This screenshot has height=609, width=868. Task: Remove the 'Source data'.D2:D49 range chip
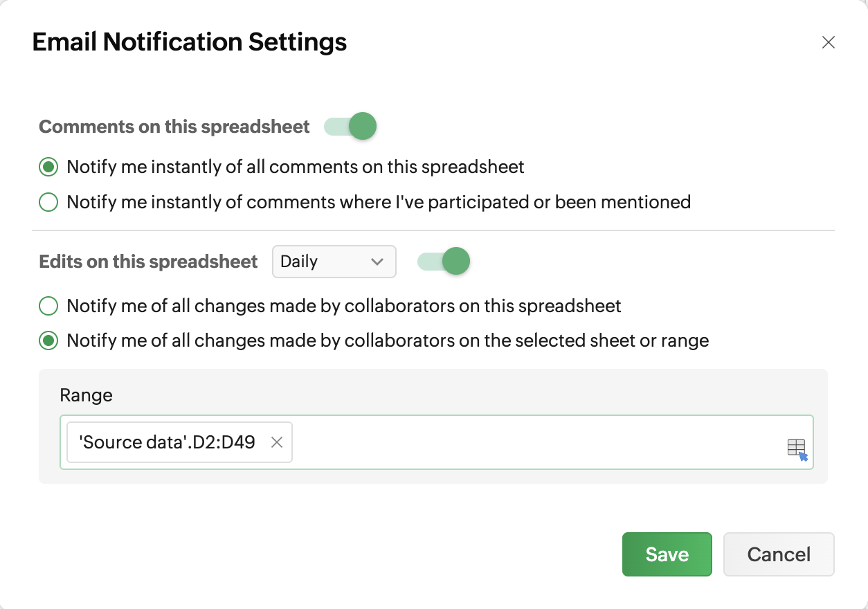pos(276,442)
